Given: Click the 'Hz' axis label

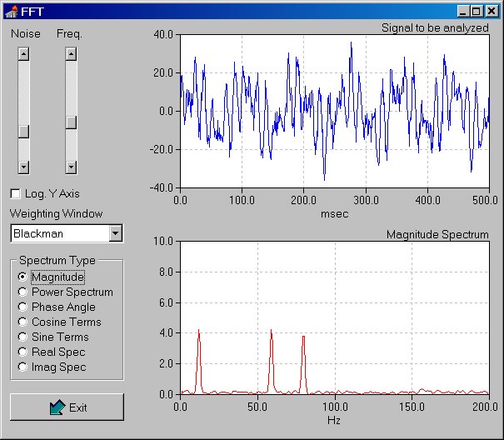Looking at the screenshot, I should pyautogui.click(x=334, y=420).
